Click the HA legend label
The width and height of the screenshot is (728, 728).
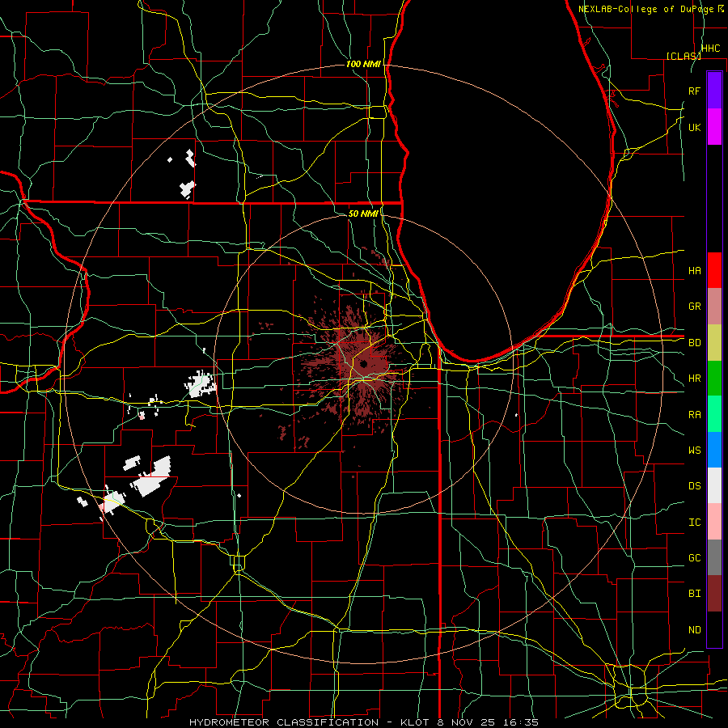point(695,270)
